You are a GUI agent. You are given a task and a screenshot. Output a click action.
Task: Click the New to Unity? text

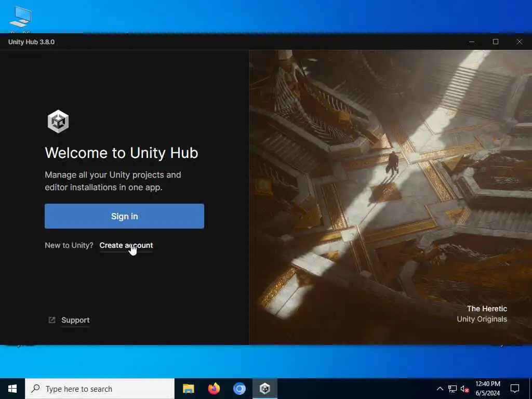[x=69, y=245]
